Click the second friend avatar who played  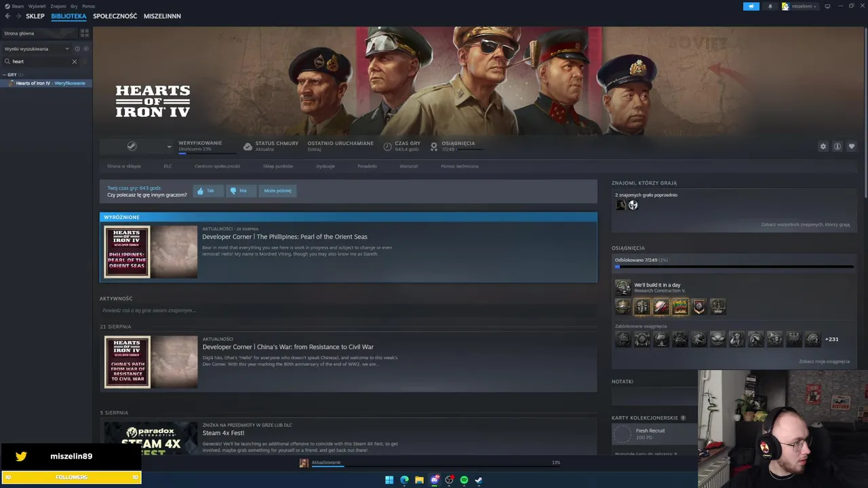[633, 205]
